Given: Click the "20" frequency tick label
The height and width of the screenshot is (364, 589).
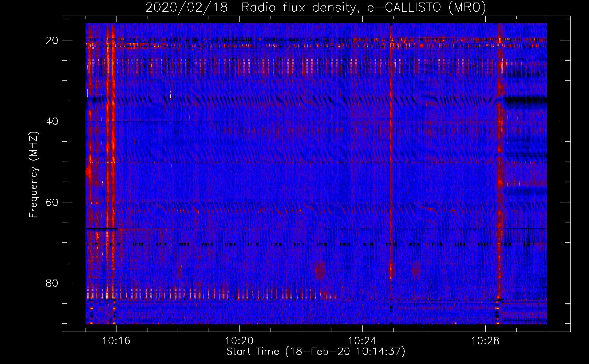Looking at the screenshot, I should pos(52,40).
